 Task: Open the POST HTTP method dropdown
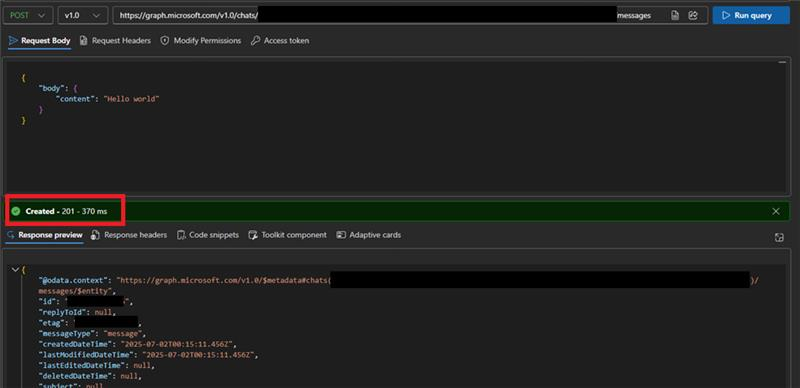click(x=28, y=15)
